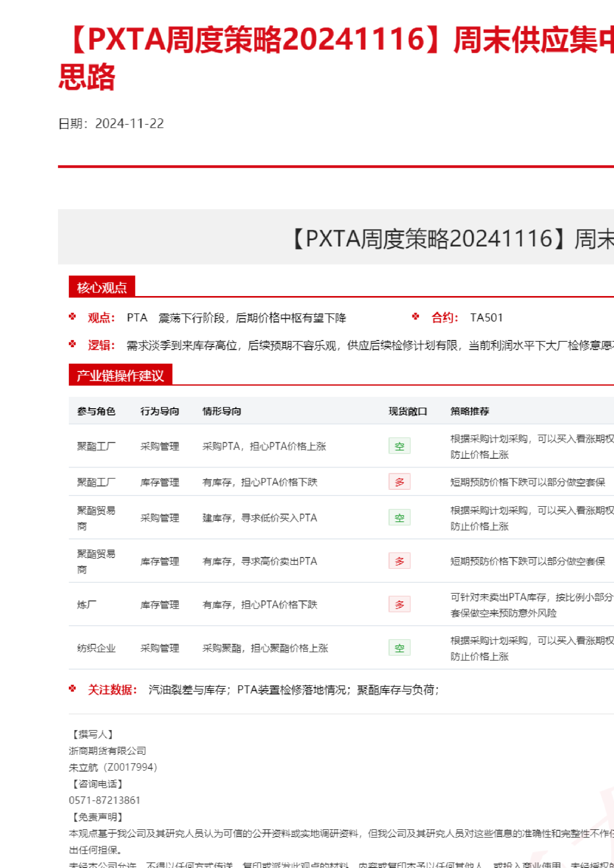Click the 参与角色 column header
This screenshot has width=614, height=868.
click(96, 411)
